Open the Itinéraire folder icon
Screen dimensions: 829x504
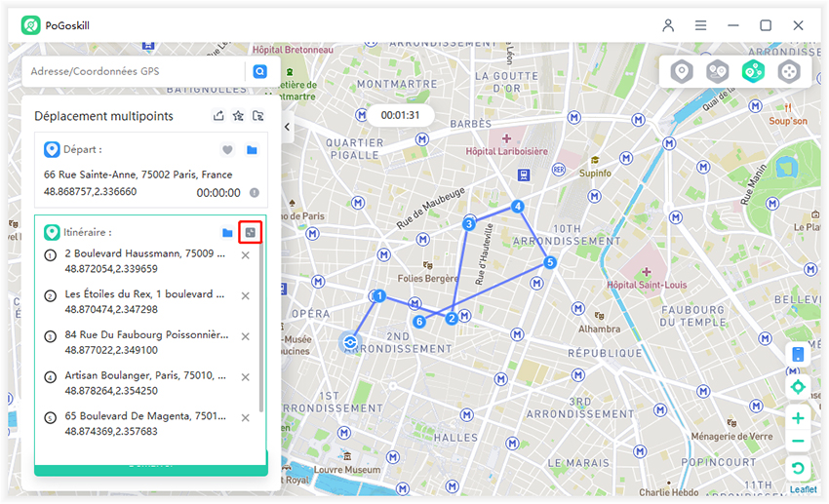point(227,232)
